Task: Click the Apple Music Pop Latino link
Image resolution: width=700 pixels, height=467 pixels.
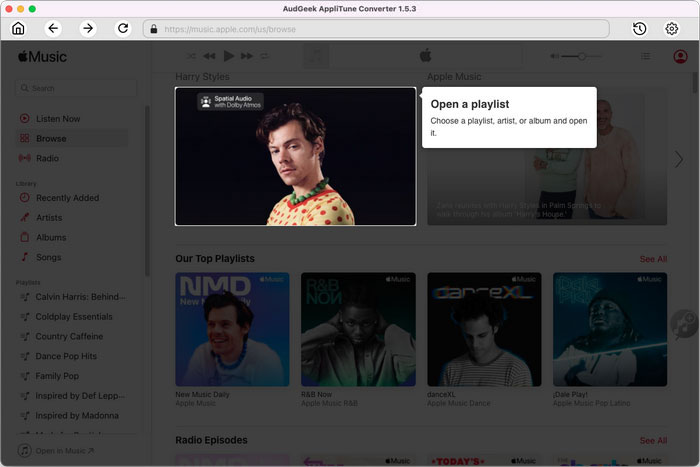Action: (x=592, y=403)
